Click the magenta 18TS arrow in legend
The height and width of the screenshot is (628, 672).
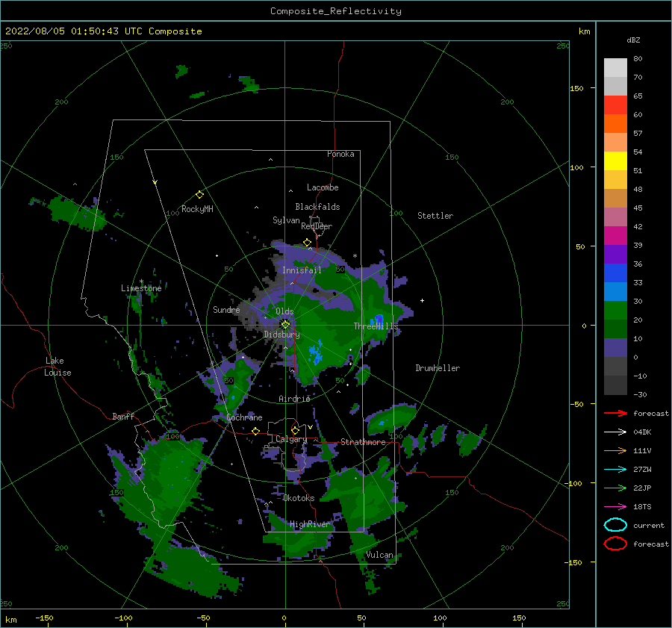[615, 507]
